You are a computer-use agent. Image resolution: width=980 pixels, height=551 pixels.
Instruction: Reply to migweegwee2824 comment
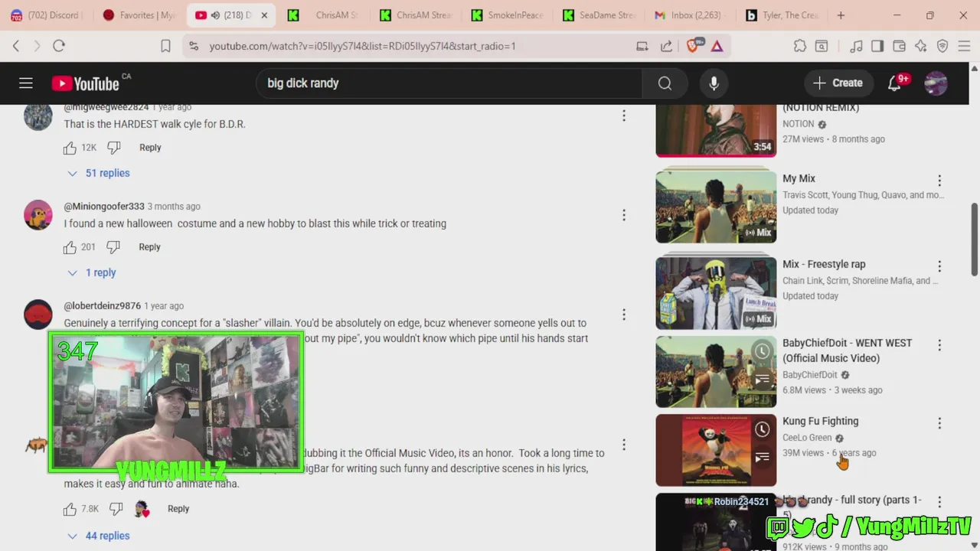[x=150, y=148]
